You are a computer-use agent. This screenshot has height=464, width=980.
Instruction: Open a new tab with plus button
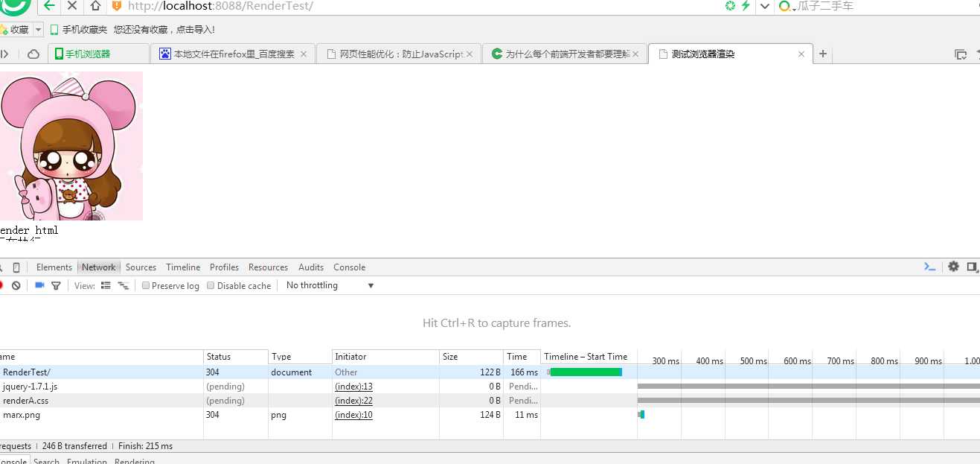tap(822, 54)
